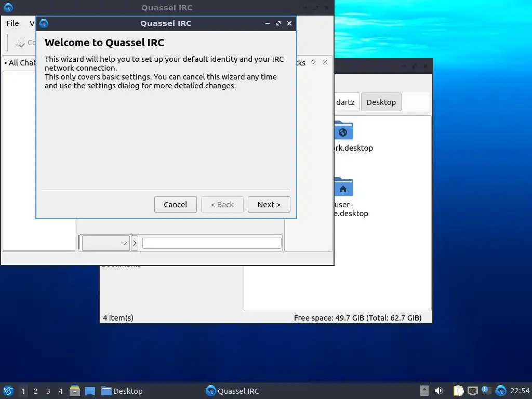The width and height of the screenshot is (532, 399).
Task: Switch to workspace 4
Action: 61,391
